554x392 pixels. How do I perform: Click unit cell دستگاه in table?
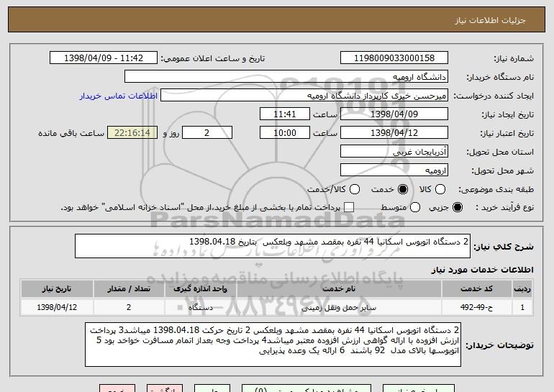(200, 307)
